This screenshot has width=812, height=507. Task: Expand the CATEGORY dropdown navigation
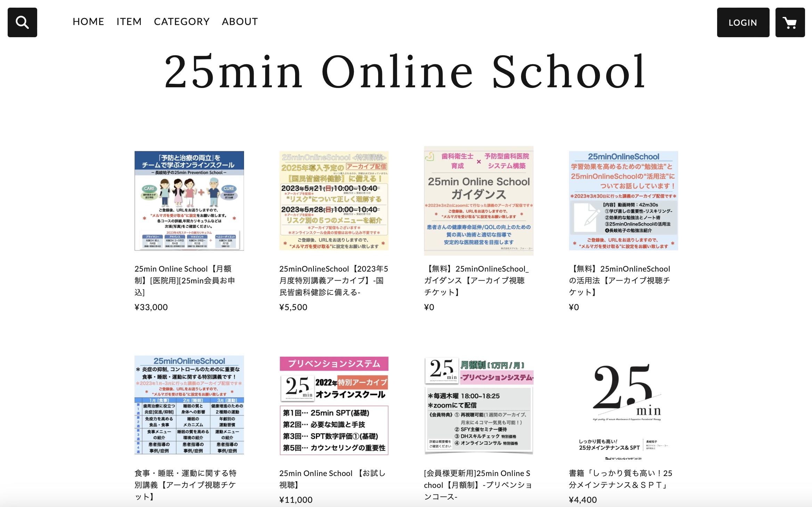pyautogui.click(x=181, y=21)
